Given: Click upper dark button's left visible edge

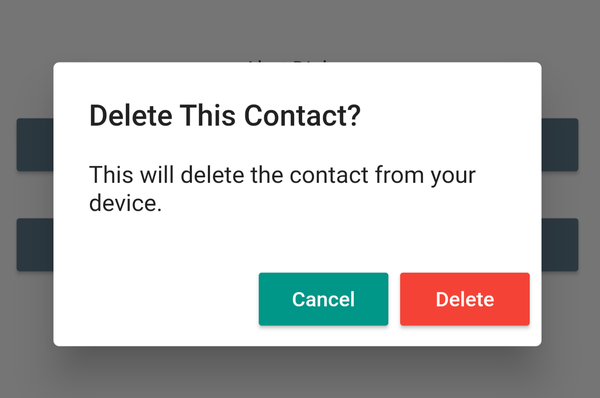Looking at the screenshot, I should (35, 145).
